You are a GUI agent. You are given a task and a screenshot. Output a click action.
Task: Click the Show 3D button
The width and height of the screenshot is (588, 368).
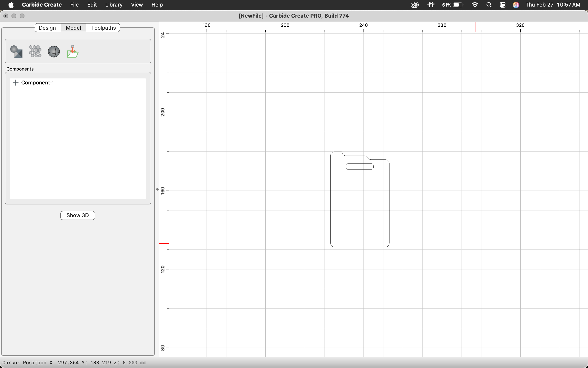[78, 215]
